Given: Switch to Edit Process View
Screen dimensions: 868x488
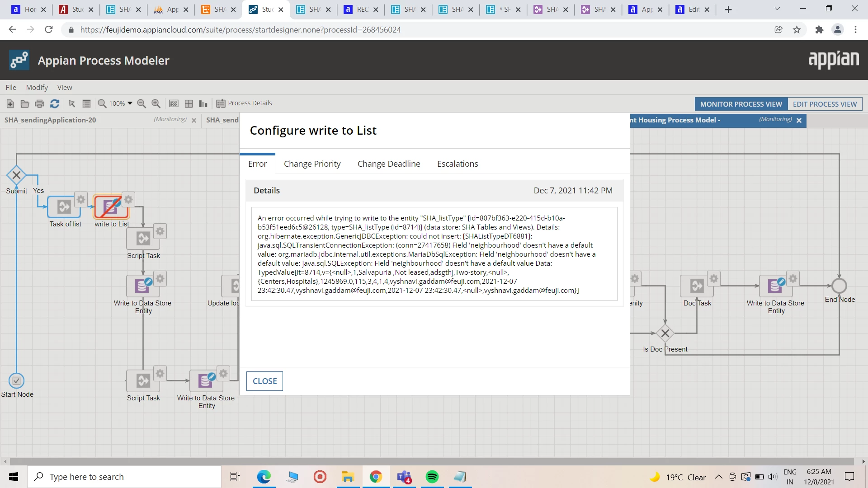Looking at the screenshot, I should [x=825, y=104].
